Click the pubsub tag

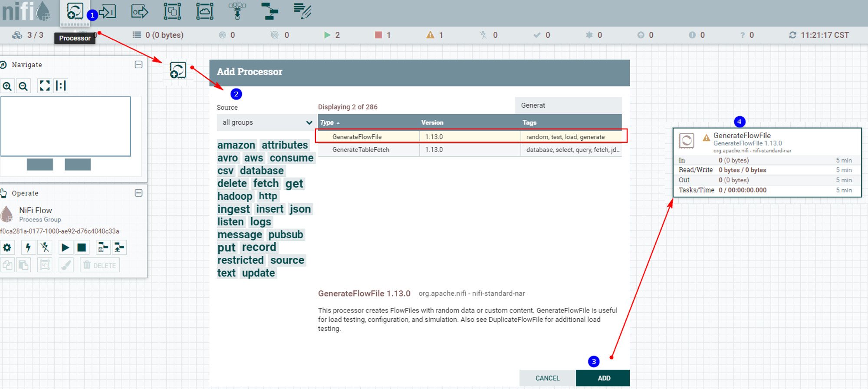[286, 235]
